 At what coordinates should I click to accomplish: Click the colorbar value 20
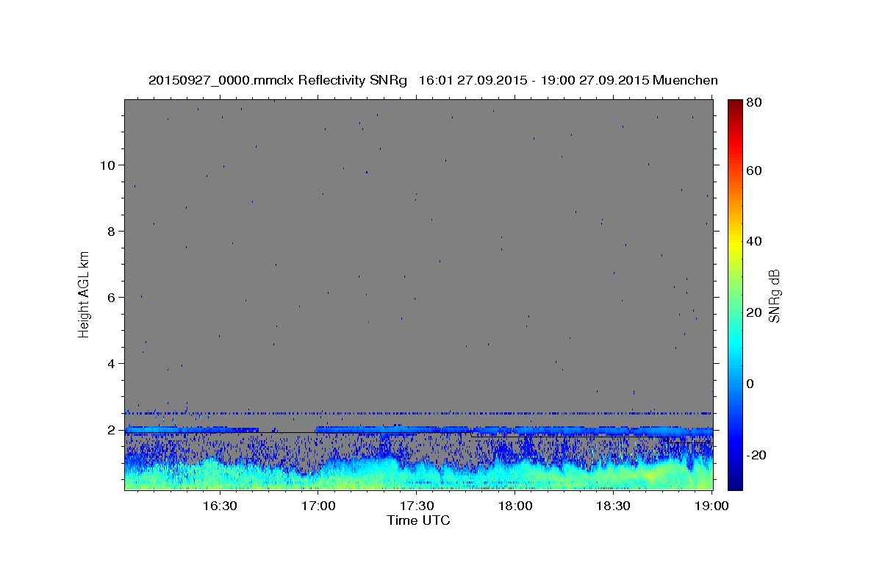click(x=753, y=312)
